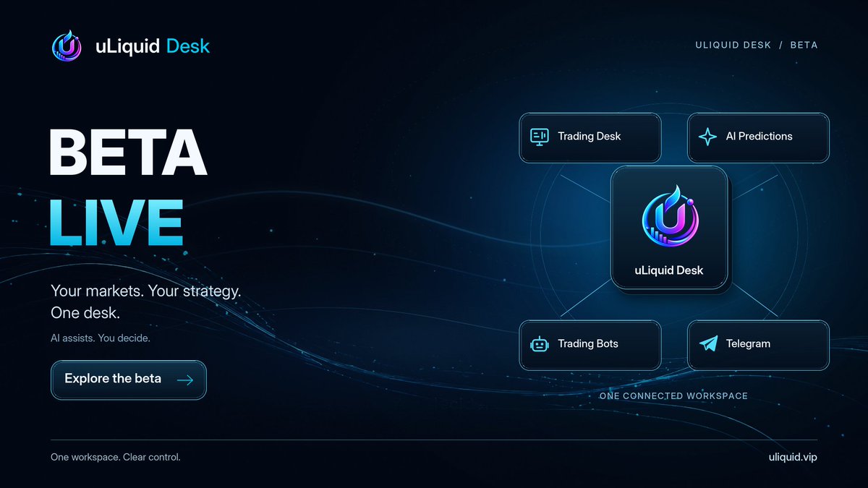Screen dimensions: 868x488
Task: Click the ONE CONNECTED WORKSPACE caption
Action: pyautogui.click(x=673, y=396)
